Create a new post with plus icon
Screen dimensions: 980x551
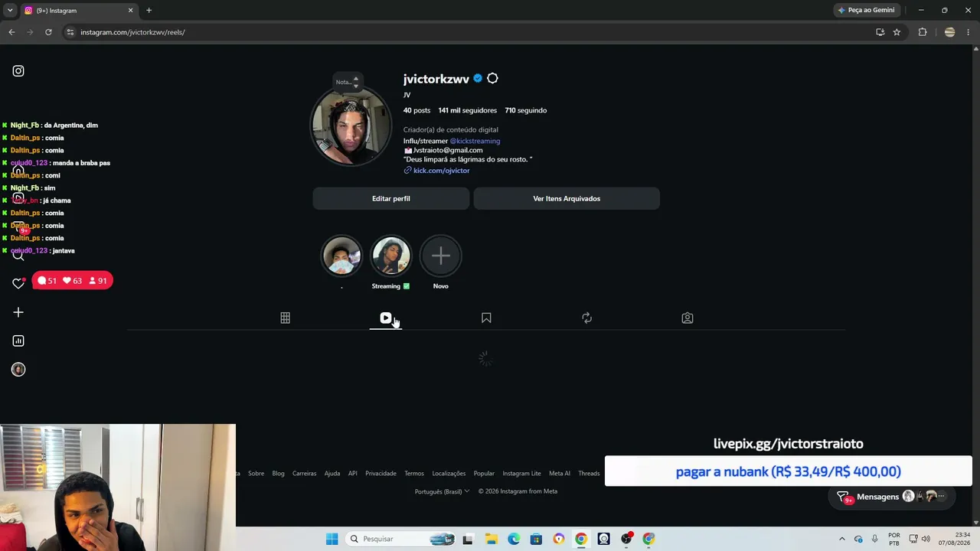click(x=18, y=312)
